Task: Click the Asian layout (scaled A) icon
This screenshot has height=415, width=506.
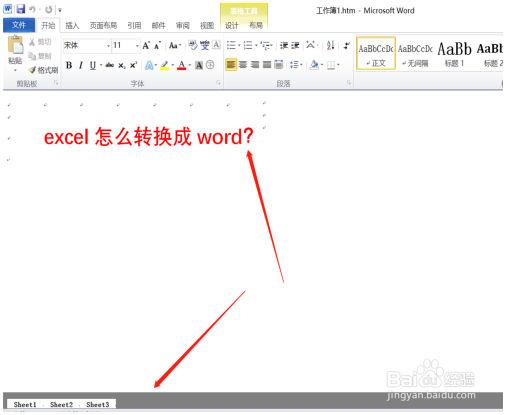Action: tap(311, 45)
